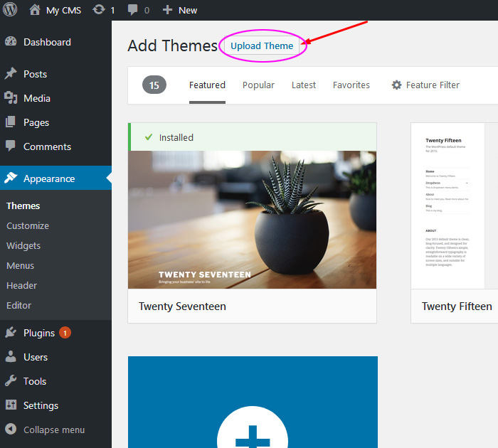Click the Installed notice on Twenty Seventeen

point(252,137)
